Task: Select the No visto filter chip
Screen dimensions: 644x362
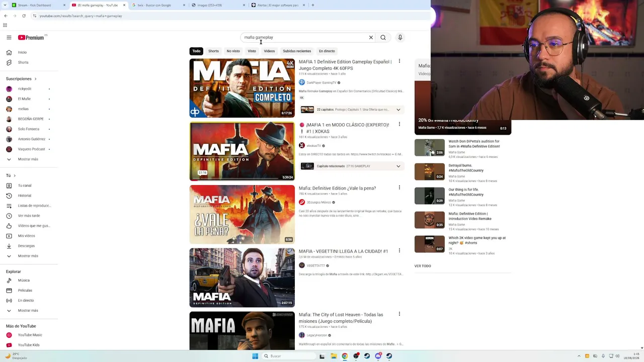Action: click(x=233, y=51)
